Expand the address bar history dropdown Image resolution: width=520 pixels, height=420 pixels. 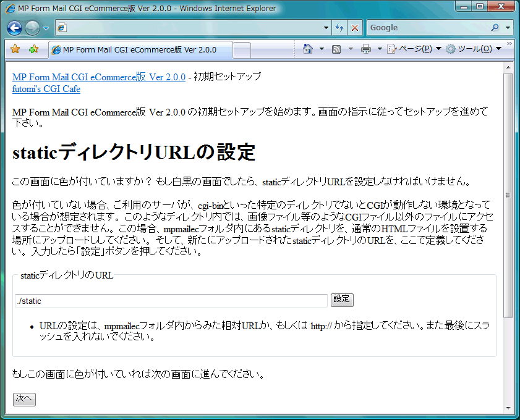tap(326, 28)
